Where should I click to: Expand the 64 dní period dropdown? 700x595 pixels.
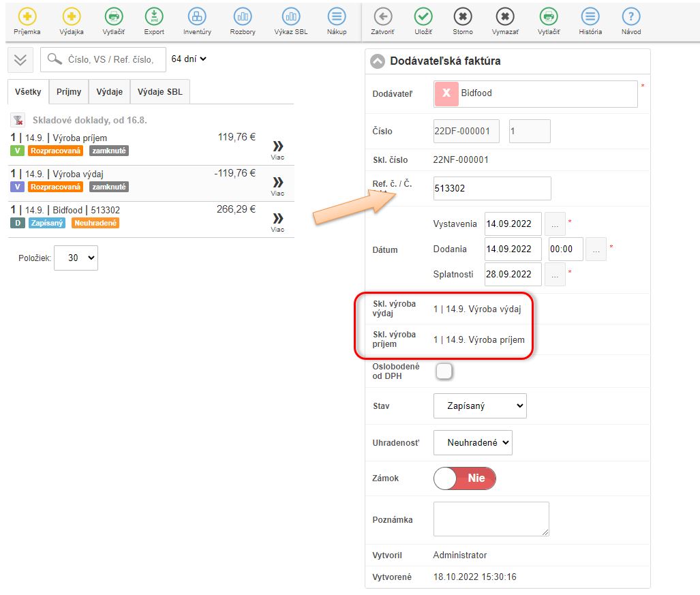coord(189,59)
